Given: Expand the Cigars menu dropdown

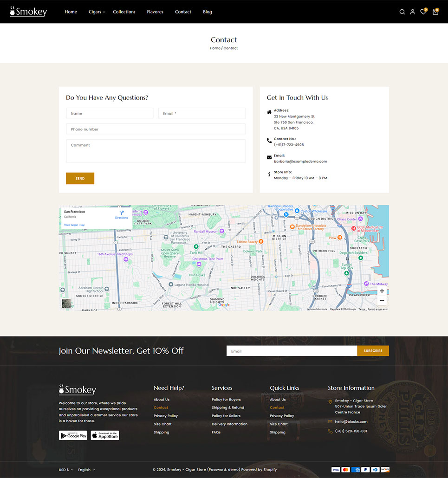Looking at the screenshot, I should pyautogui.click(x=97, y=12).
